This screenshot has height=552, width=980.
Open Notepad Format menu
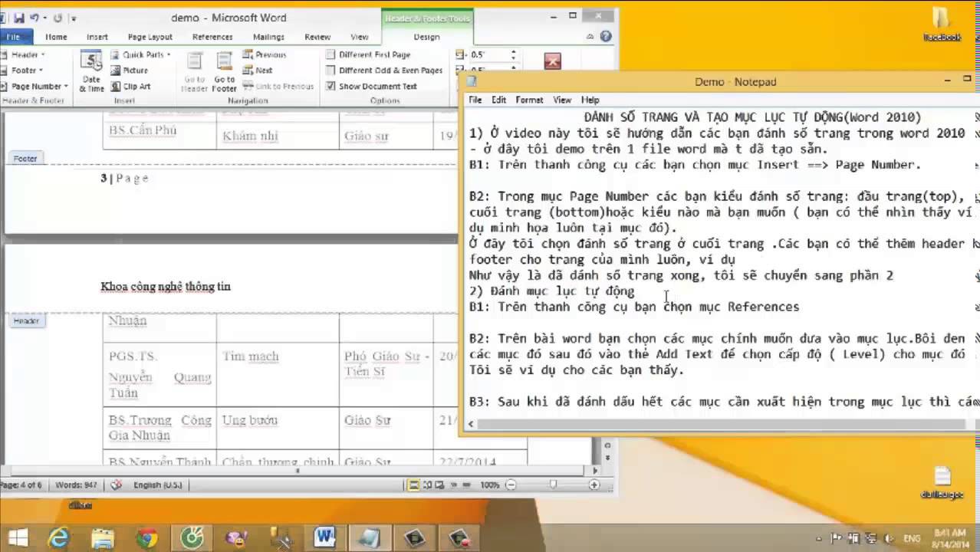pyautogui.click(x=529, y=100)
